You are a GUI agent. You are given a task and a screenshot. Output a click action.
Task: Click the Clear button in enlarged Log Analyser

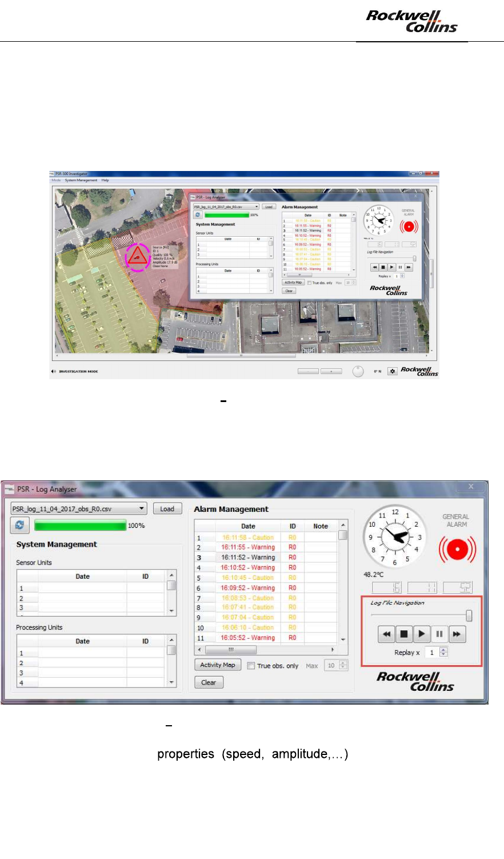[x=209, y=682]
